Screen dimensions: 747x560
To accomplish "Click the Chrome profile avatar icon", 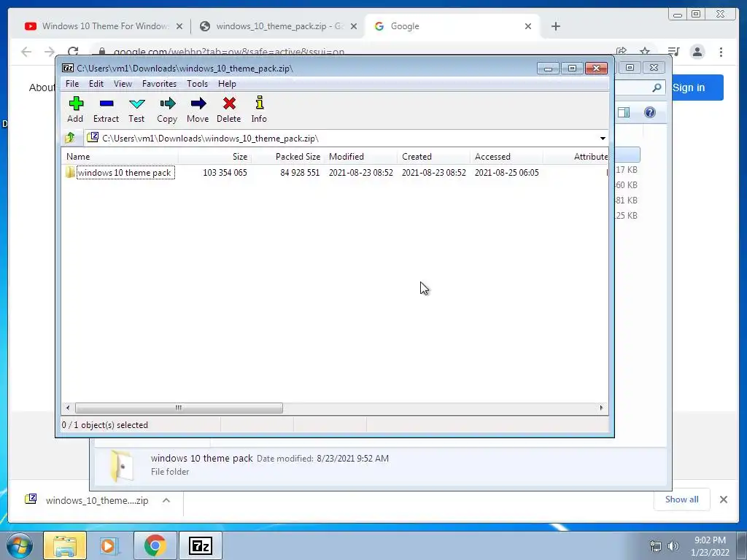I will pos(697,52).
